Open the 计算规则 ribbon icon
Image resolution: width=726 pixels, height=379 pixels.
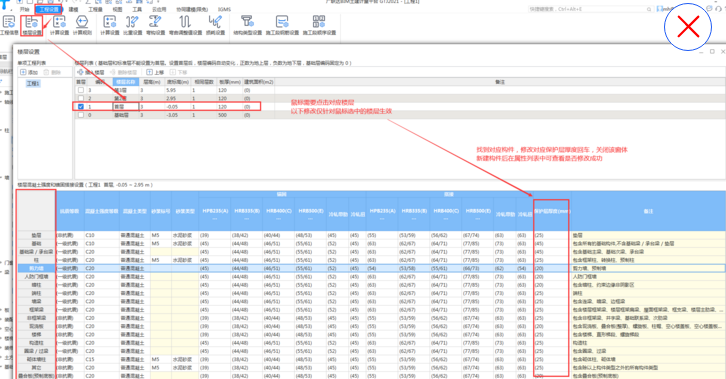82,25
